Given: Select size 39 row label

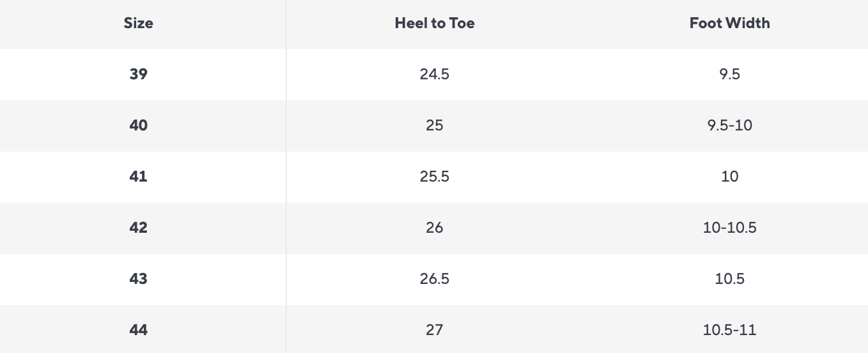Looking at the screenshot, I should pyautogui.click(x=138, y=74).
